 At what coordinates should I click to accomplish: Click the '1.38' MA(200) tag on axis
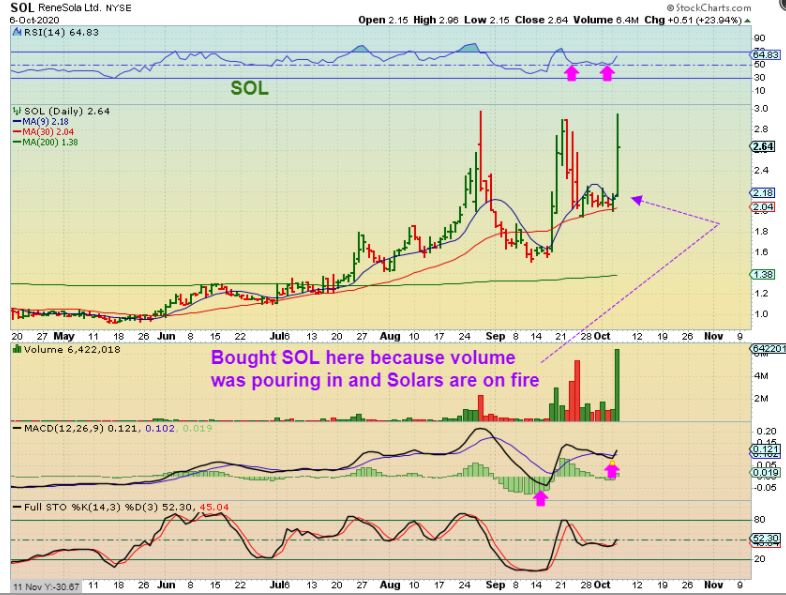(762, 274)
